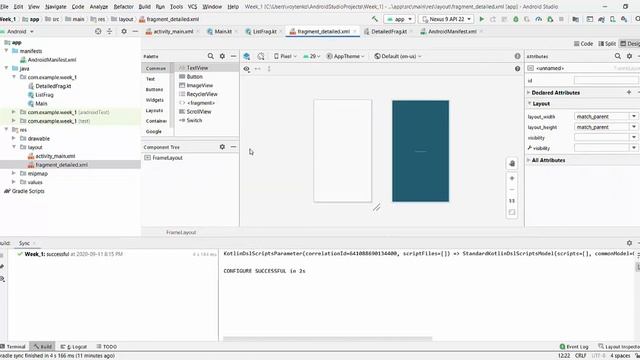Select Widgets category in Palette

tap(155, 100)
